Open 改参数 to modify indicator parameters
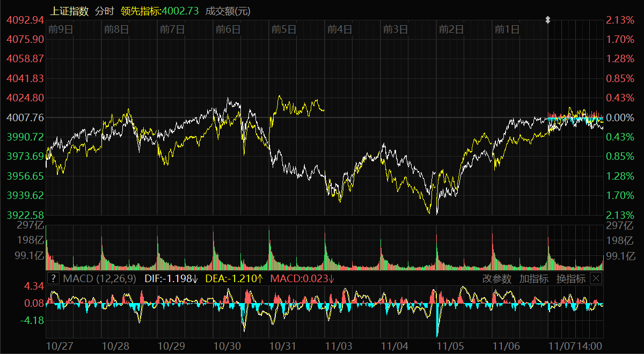The width and height of the screenshot is (644, 354). pos(497,278)
